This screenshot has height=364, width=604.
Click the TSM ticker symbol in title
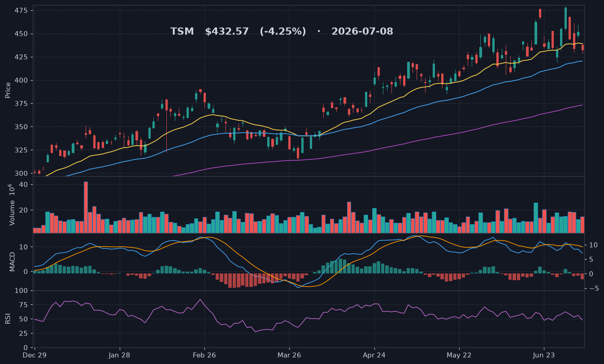click(182, 31)
